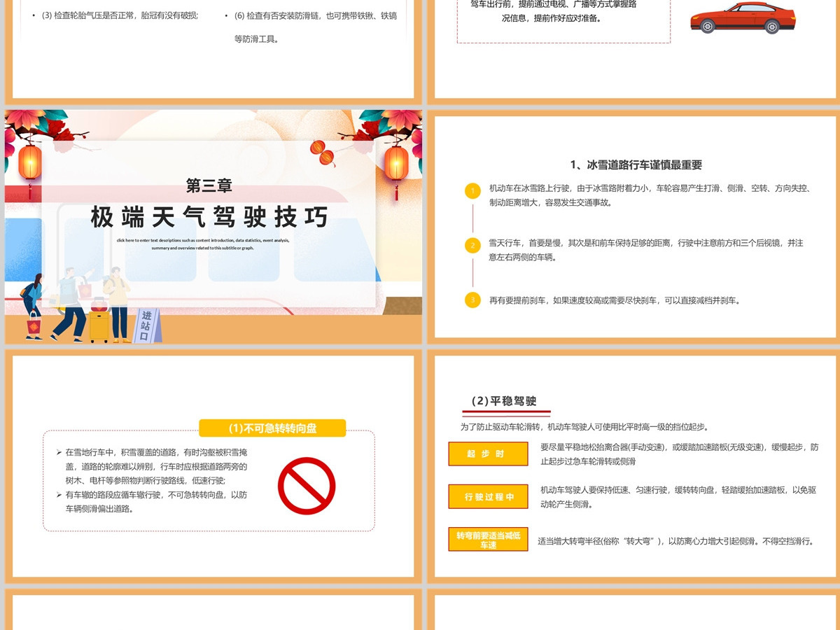Click the bullet starting 在雪地行车中
The image size is (840, 630).
[x=153, y=466]
